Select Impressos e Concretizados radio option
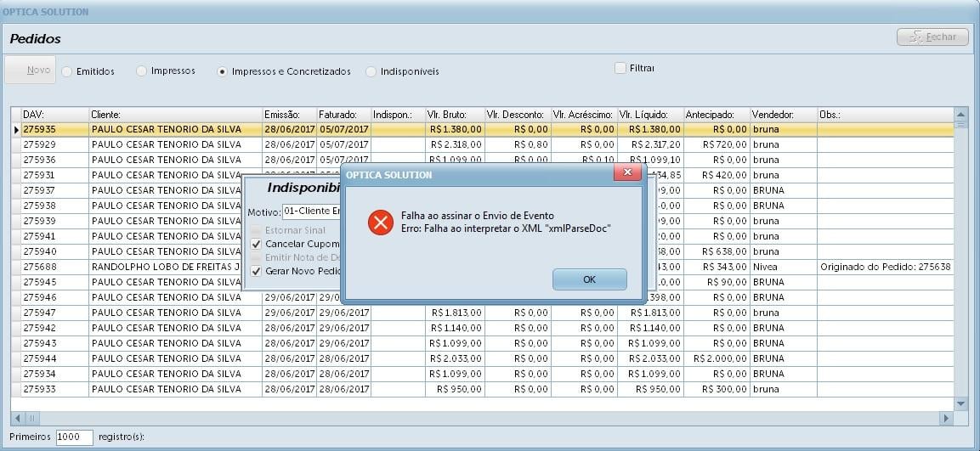Viewport: 980px width, 451px height. pyautogui.click(x=222, y=72)
